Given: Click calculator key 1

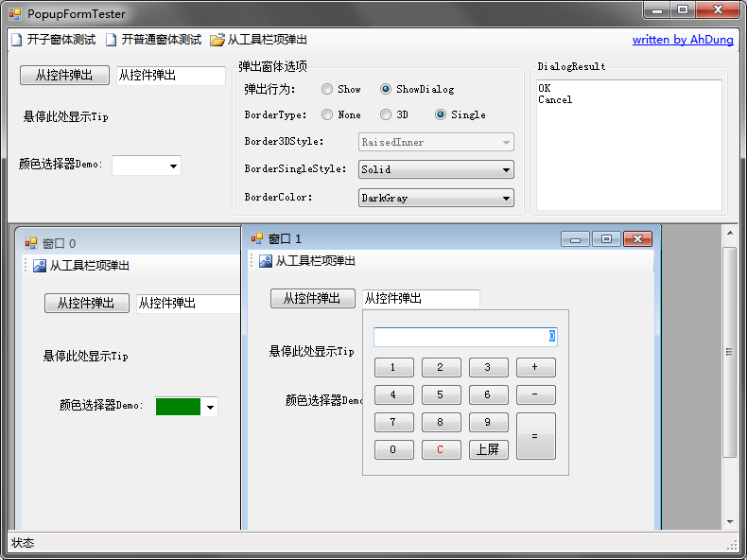Looking at the screenshot, I should (394, 367).
